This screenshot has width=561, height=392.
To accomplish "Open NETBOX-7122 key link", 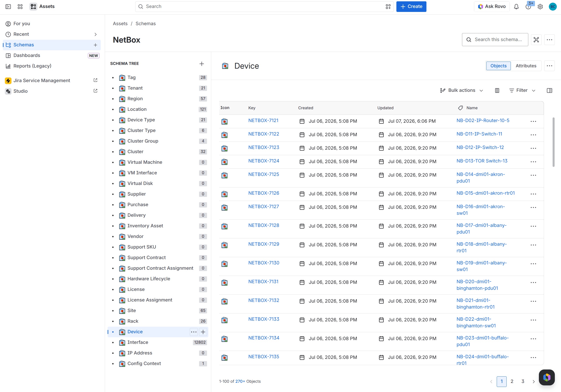I will pyautogui.click(x=263, y=134).
